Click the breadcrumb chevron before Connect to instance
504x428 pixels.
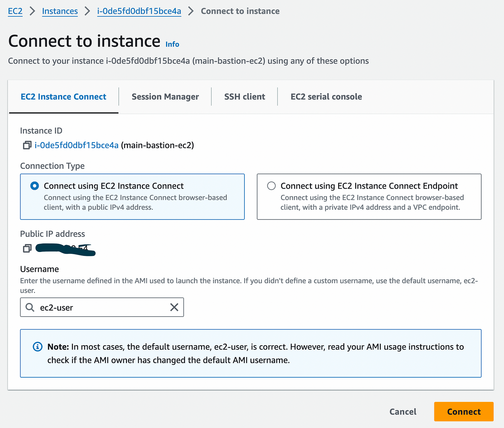click(191, 11)
